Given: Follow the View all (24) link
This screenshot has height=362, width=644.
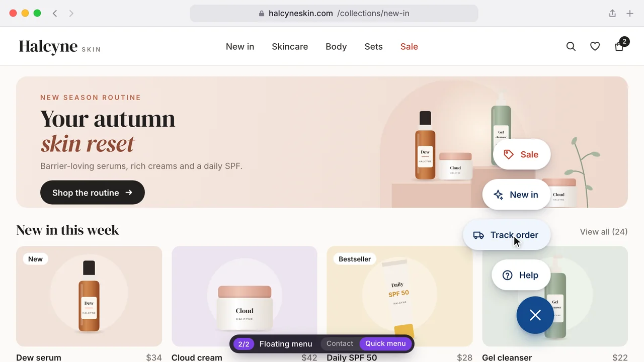Looking at the screenshot, I should 604,232.
